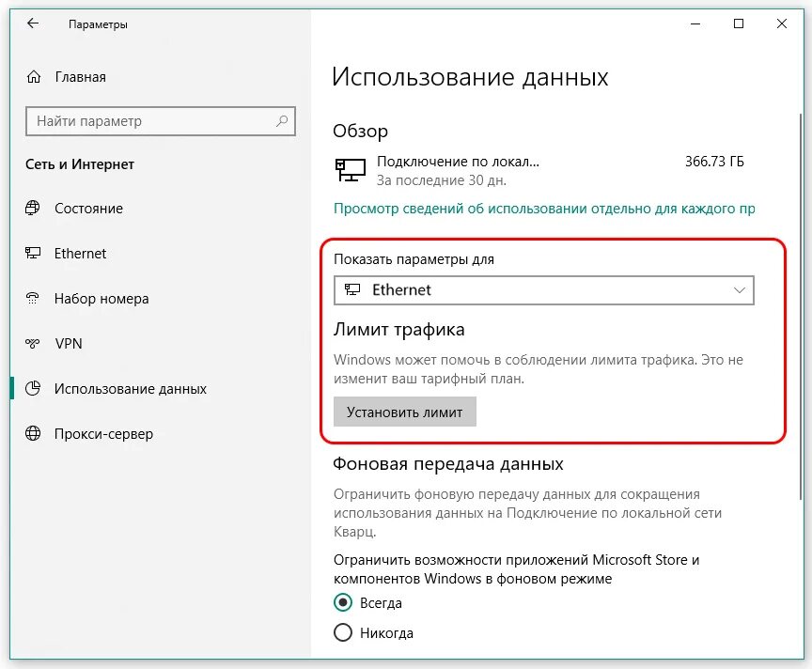Open the VPN section
This screenshot has width=812, height=669.
[x=69, y=343]
